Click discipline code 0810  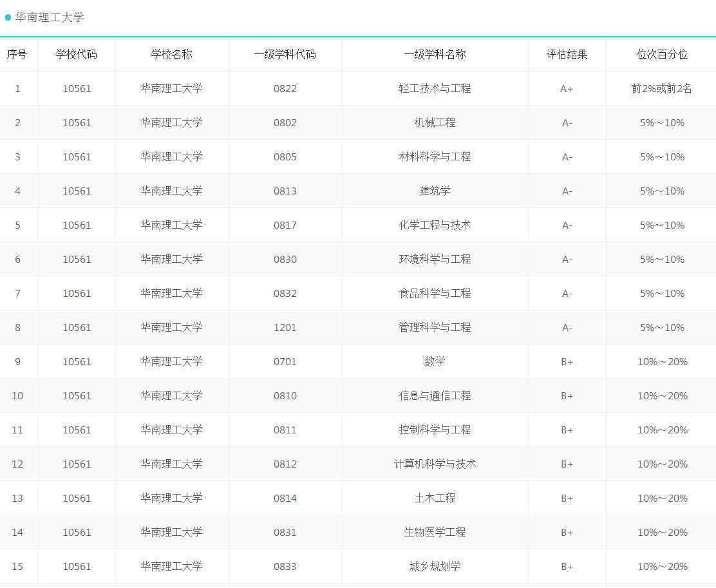coord(285,395)
